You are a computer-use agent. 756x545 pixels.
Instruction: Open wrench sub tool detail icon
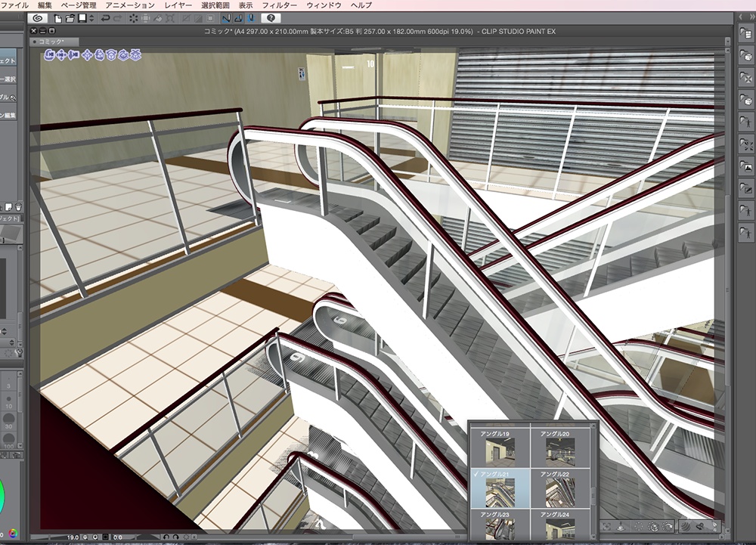tap(20, 353)
